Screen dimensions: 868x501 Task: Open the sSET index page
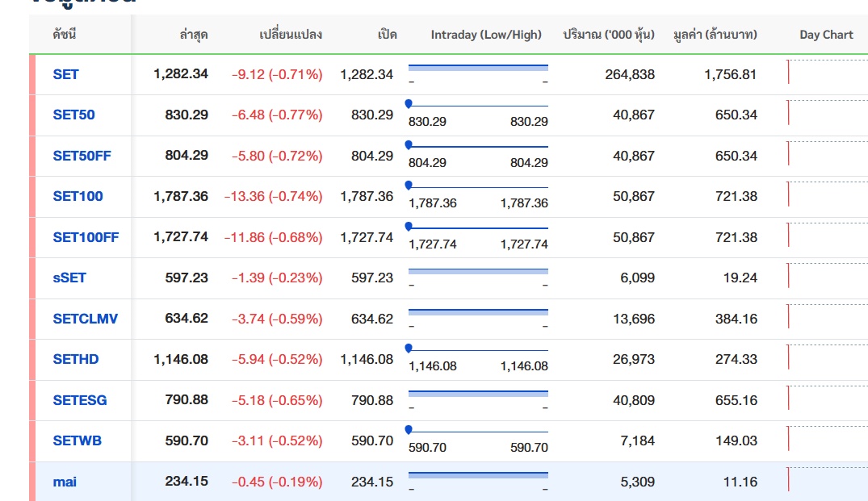(x=69, y=278)
